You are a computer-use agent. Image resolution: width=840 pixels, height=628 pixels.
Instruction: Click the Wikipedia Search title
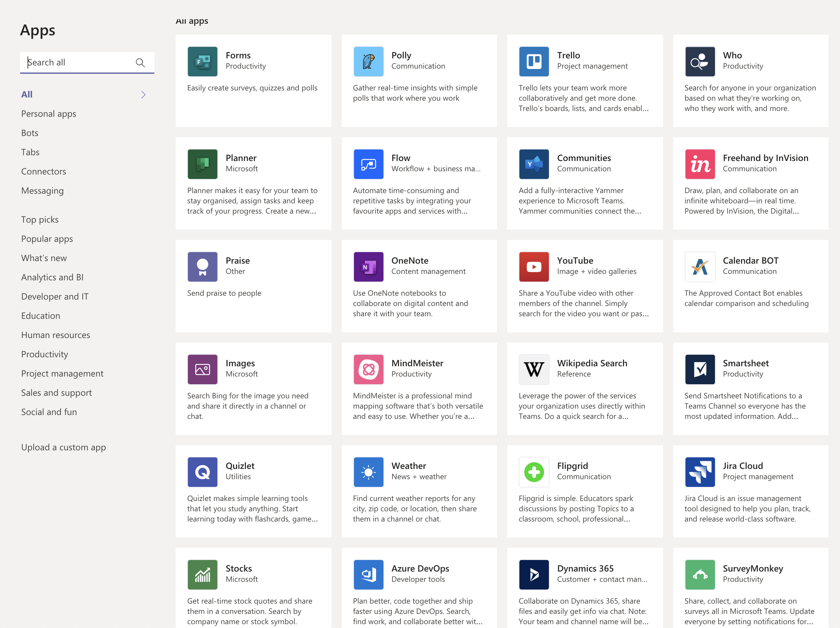(592, 363)
